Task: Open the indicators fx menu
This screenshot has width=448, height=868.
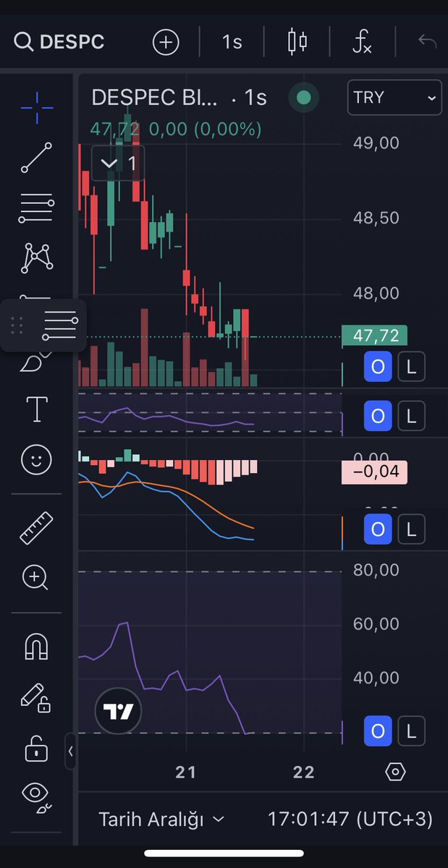Action: pyautogui.click(x=362, y=42)
